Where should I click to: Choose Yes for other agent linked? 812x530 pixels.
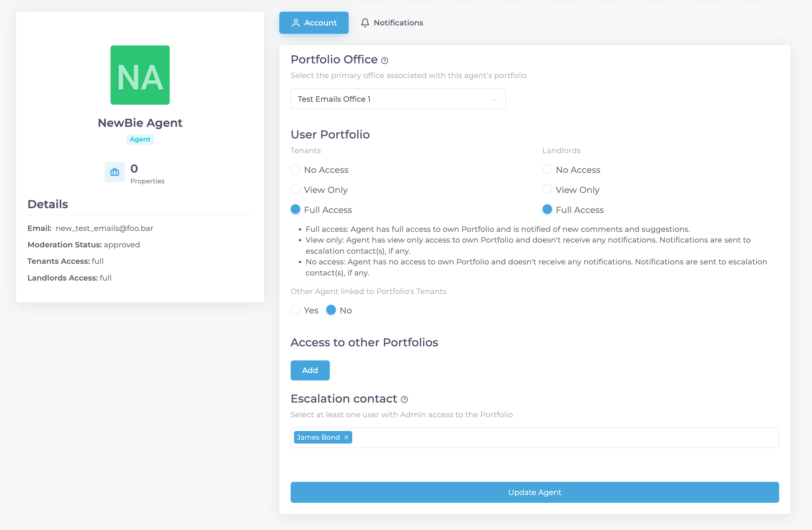(x=295, y=310)
